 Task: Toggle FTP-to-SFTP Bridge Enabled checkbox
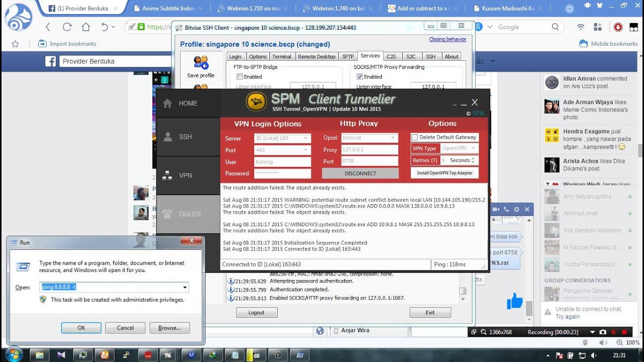tap(239, 77)
